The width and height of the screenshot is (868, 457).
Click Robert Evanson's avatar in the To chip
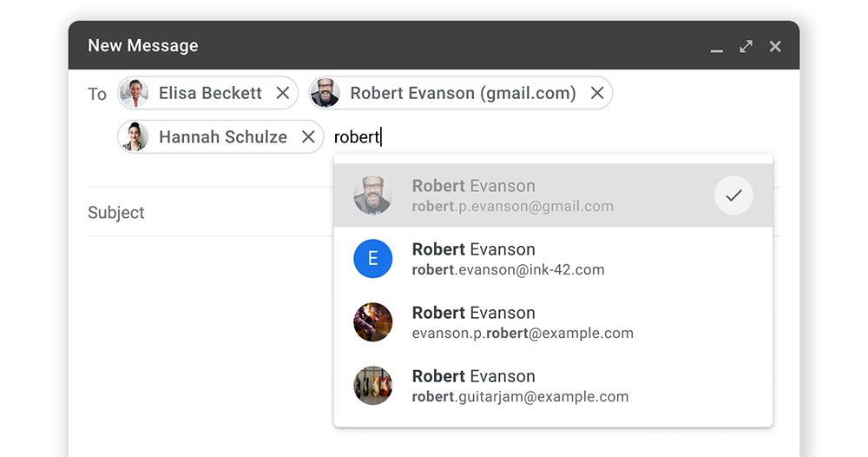[325, 93]
